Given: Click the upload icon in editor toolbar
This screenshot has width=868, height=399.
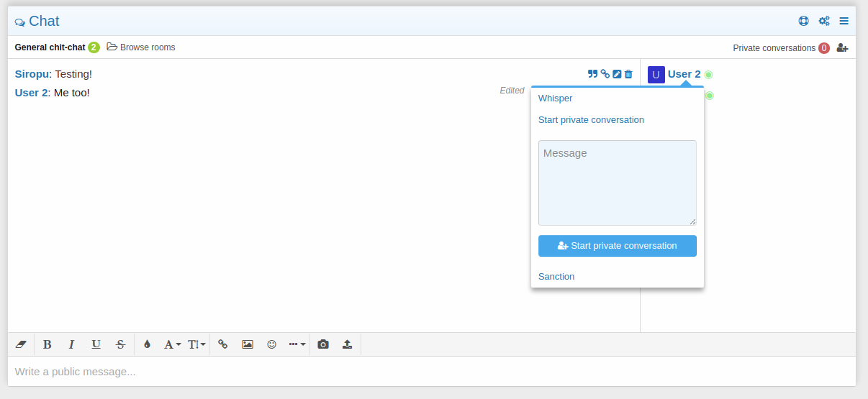Looking at the screenshot, I should [x=347, y=344].
